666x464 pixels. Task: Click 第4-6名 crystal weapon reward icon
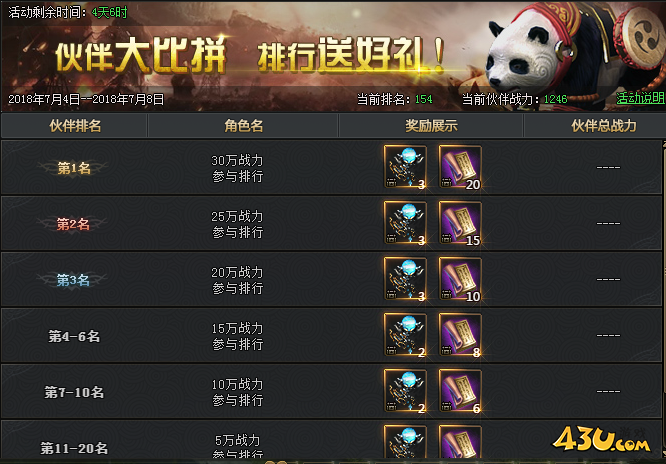tap(405, 335)
